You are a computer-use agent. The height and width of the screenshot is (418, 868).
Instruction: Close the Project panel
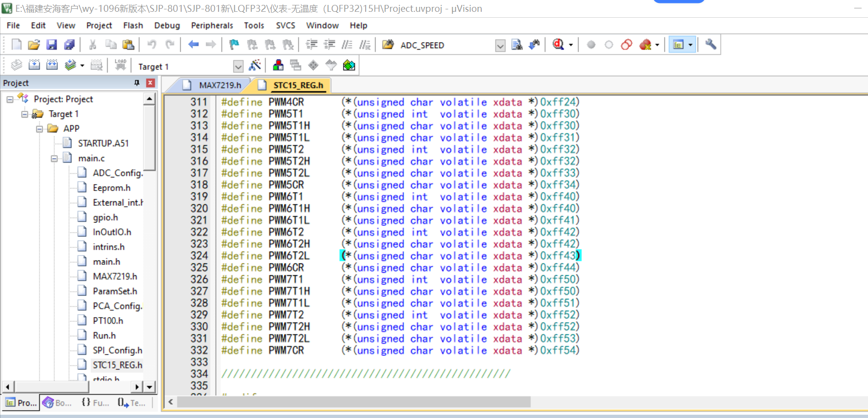point(151,83)
